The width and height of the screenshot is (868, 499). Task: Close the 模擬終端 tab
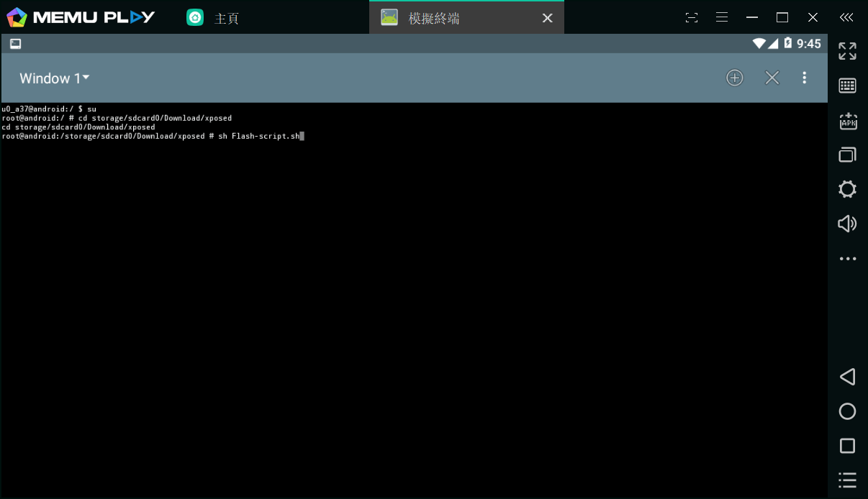pyautogui.click(x=547, y=18)
